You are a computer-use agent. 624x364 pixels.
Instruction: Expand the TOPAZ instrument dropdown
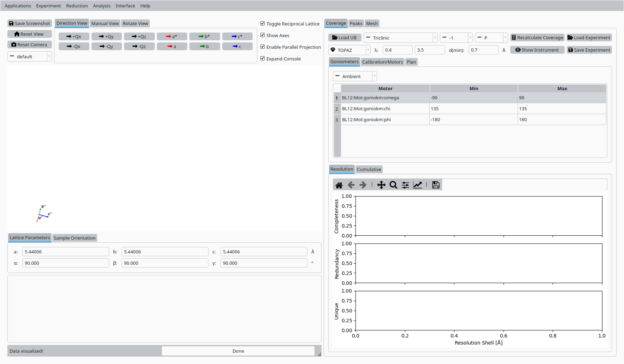(349, 50)
